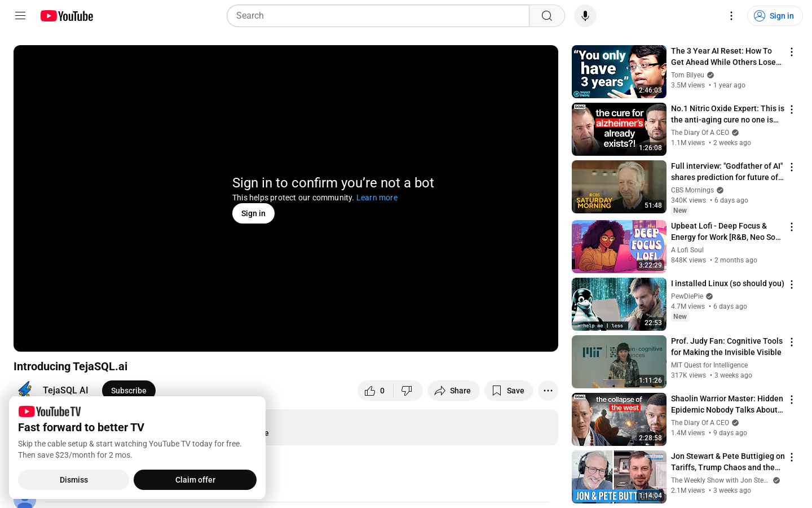Click the '3.5M views' text
812x508 pixels.
[688, 85]
